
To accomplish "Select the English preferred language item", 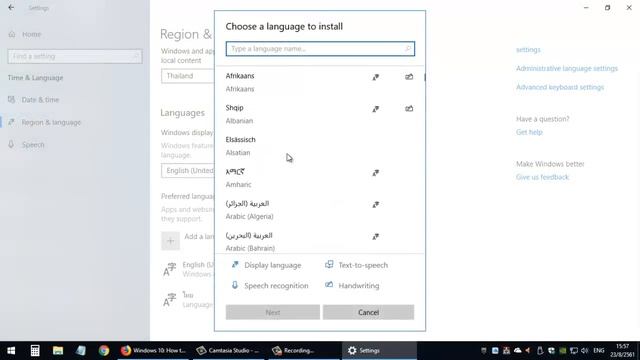I will point(188,269).
